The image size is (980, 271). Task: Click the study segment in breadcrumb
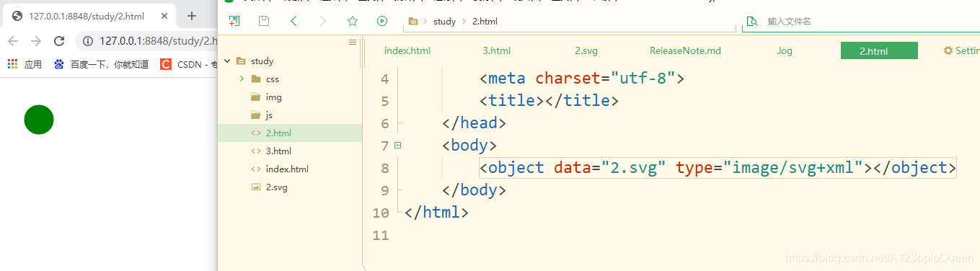(x=445, y=22)
